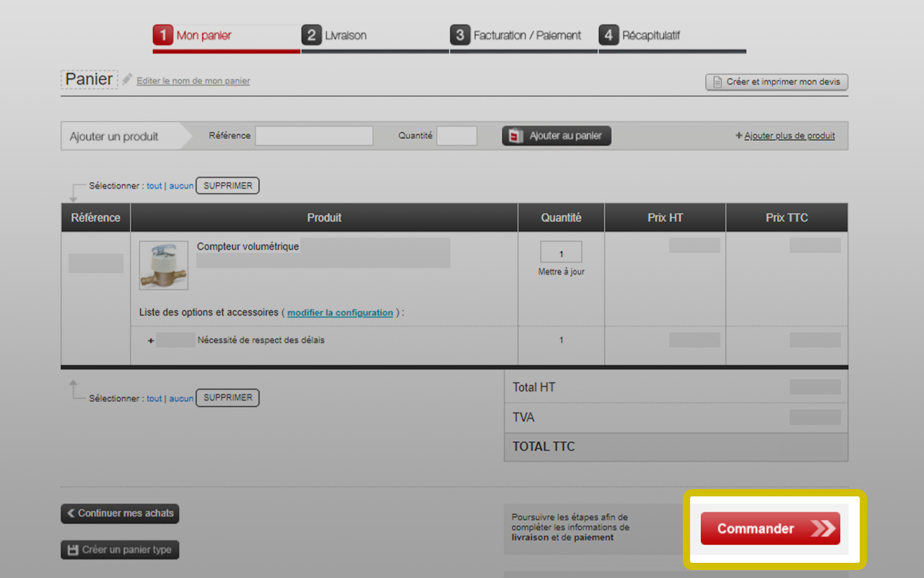Screen dimensions: 924x578
Task: Select the Mon panier step tab
Action: 204,35
